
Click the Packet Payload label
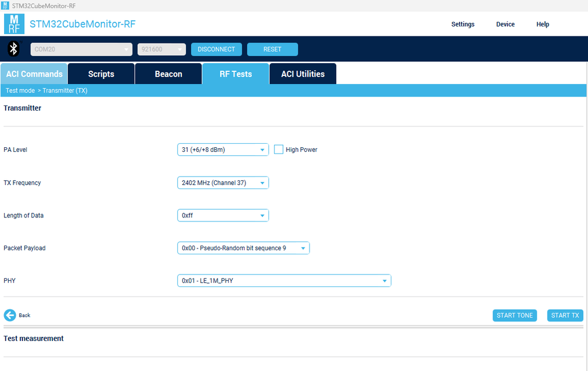pyautogui.click(x=24, y=248)
